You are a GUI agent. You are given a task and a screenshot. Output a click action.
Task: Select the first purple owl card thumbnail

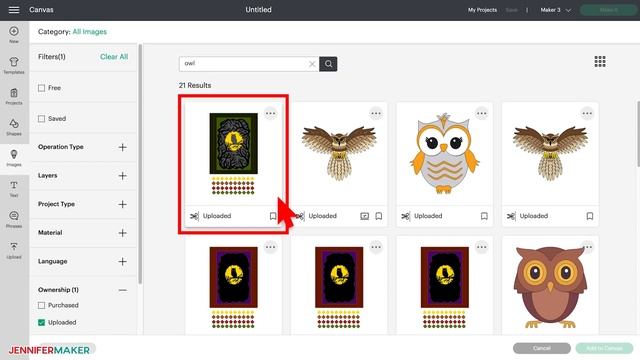click(233, 287)
